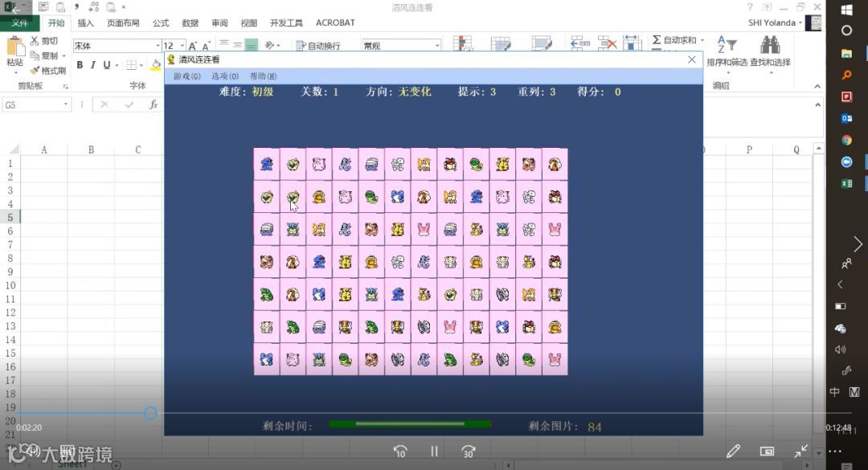Viewport: 868px width, 470px height.
Task: Click Copy (复制) in clipboard group
Action: [x=47, y=55]
